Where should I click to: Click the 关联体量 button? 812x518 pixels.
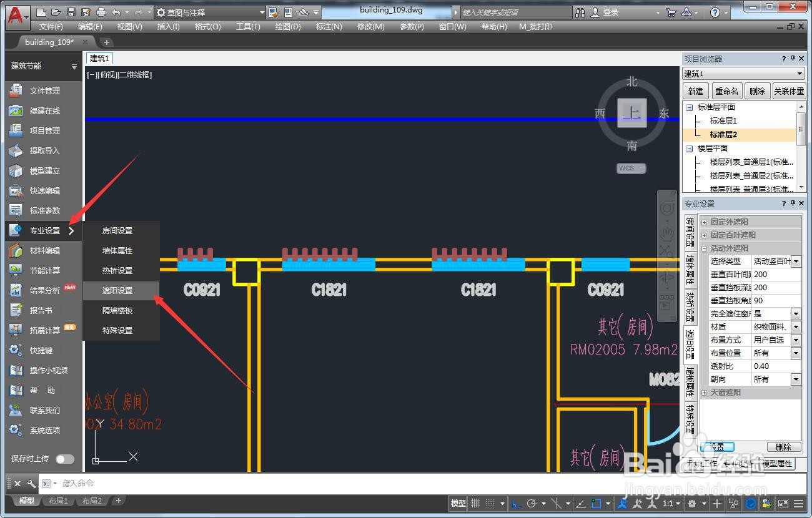(x=790, y=91)
